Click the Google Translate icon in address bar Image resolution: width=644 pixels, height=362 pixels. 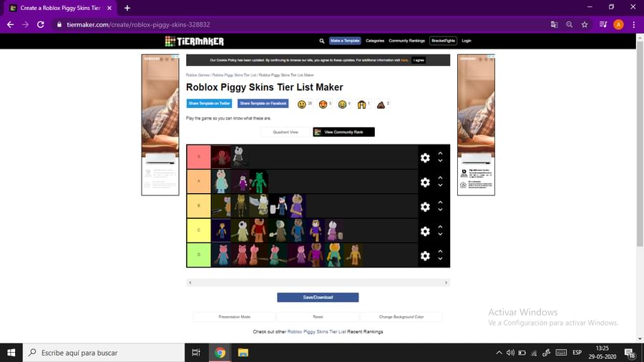[554, 24]
